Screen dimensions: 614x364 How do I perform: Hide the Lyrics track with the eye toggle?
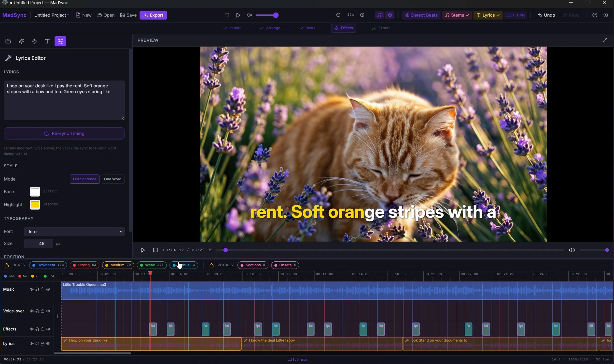pos(48,343)
